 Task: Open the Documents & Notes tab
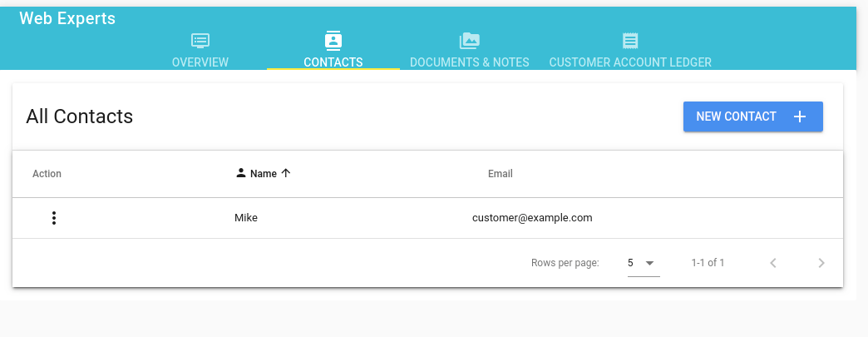(x=470, y=62)
